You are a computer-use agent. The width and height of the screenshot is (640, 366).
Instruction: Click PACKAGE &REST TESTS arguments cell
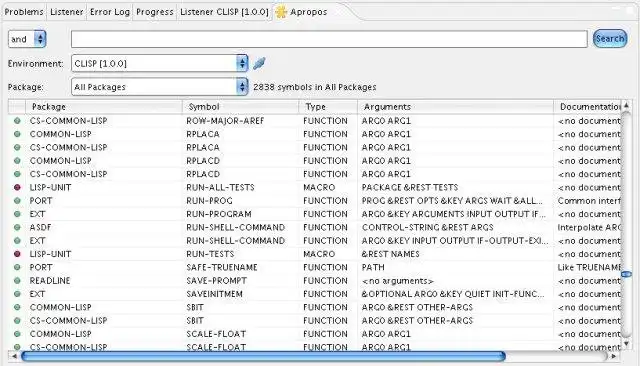point(410,187)
